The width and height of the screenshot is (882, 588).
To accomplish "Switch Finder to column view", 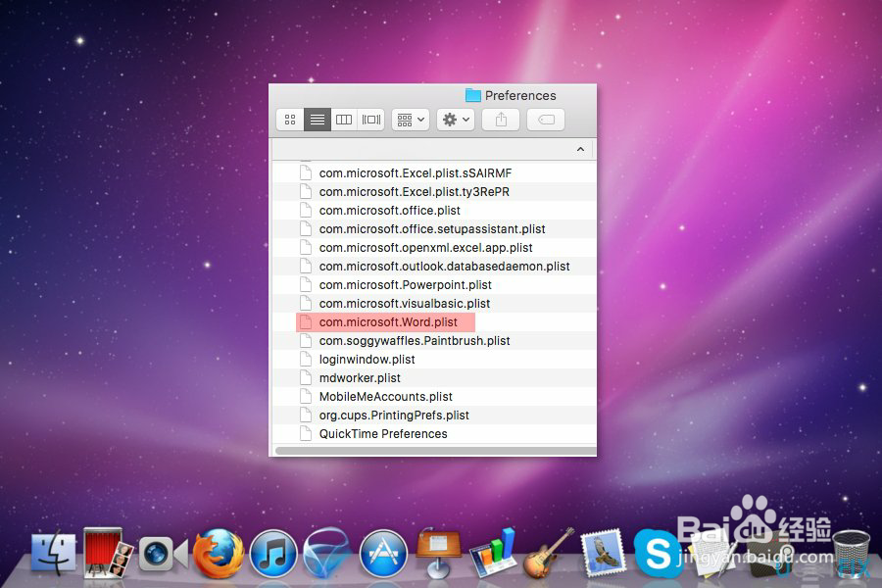I will point(344,120).
